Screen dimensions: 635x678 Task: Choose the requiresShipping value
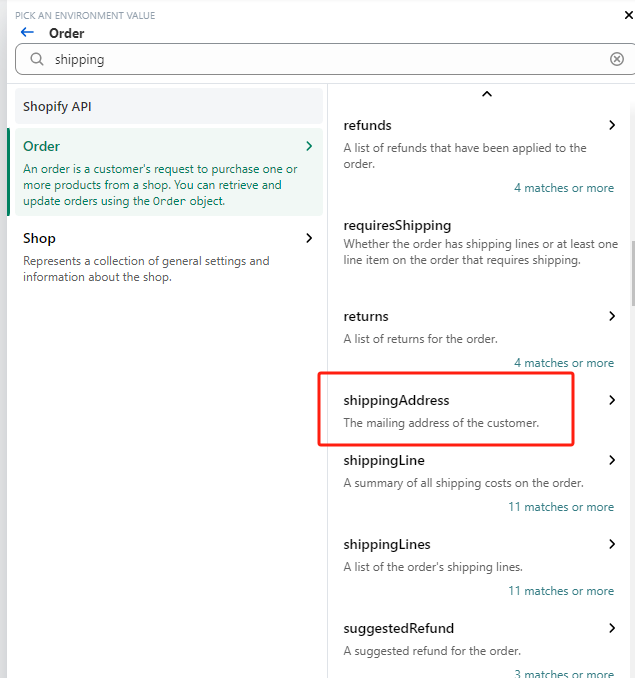pos(480,242)
